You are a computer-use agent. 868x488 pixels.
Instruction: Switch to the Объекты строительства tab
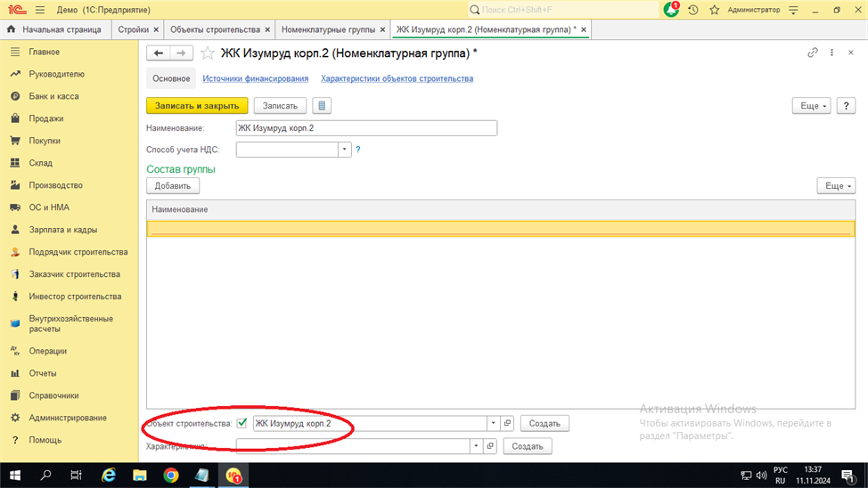pos(215,29)
